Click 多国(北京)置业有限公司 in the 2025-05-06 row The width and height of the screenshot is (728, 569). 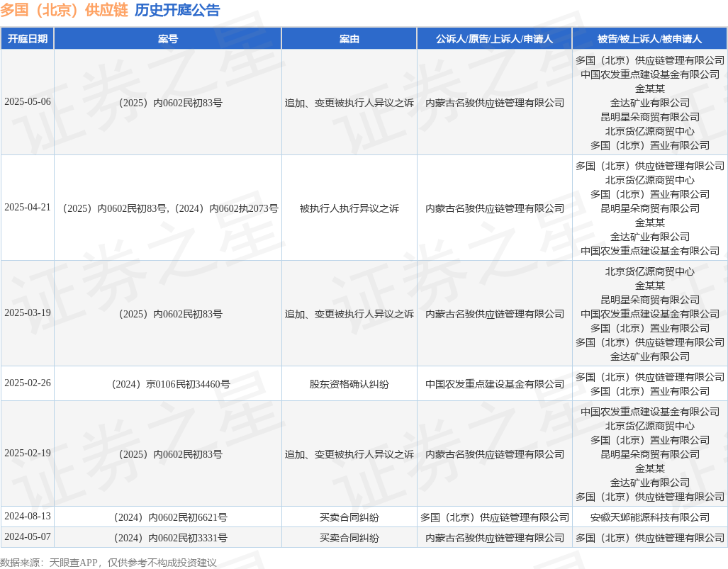pyautogui.click(x=649, y=145)
